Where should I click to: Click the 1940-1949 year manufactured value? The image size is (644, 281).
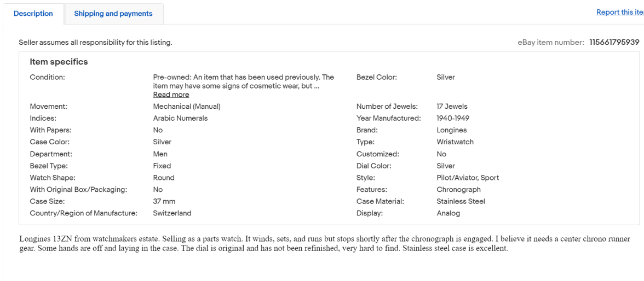point(453,118)
